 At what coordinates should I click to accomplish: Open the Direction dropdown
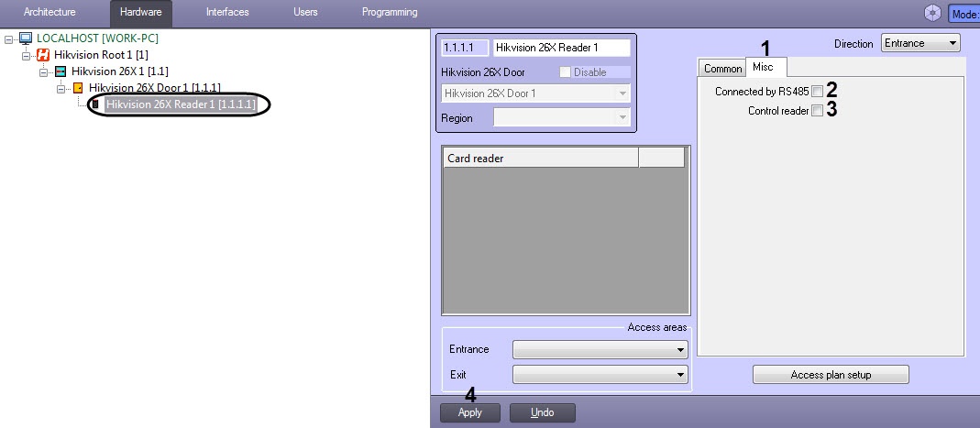pos(920,43)
